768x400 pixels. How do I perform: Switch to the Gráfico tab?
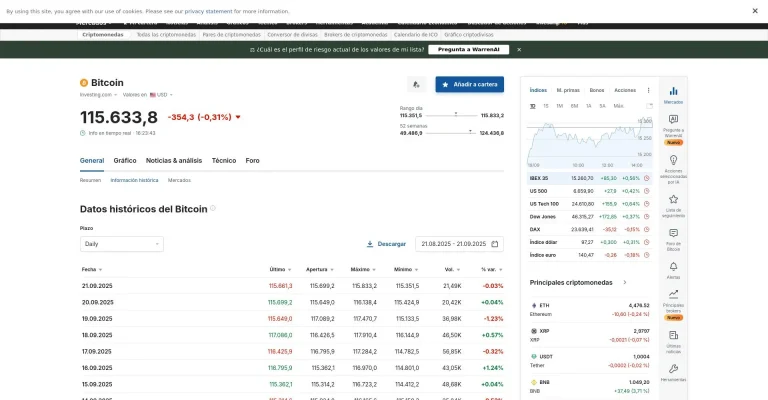click(x=125, y=161)
